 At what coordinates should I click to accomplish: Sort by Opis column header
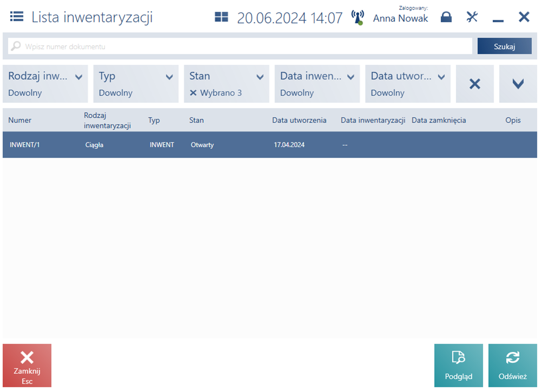click(513, 120)
